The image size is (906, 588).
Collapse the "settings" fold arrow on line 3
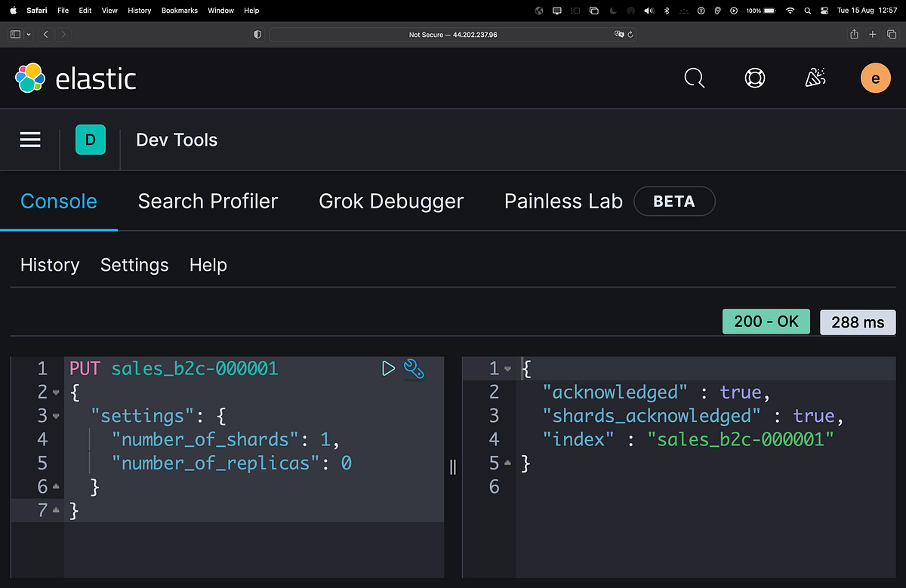click(x=55, y=416)
